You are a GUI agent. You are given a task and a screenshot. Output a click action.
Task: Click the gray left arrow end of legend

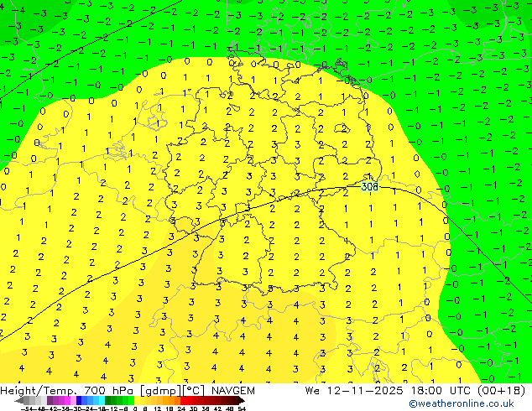click(18, 401)
